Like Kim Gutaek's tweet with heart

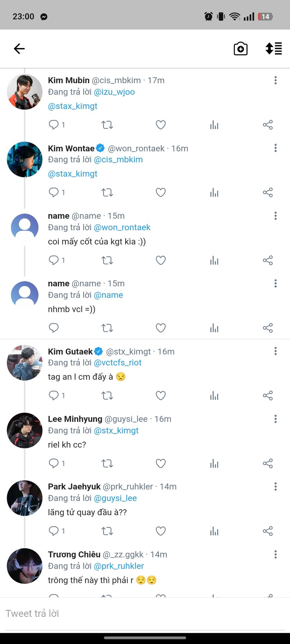pos(161,396)
